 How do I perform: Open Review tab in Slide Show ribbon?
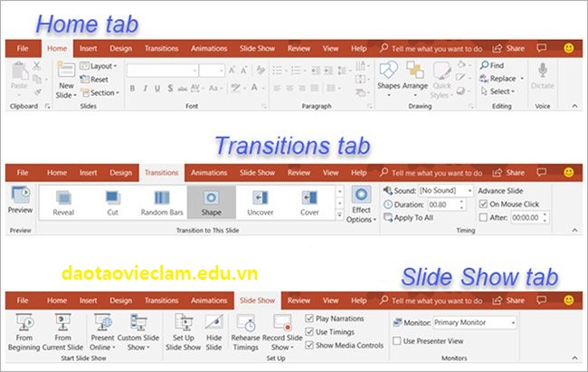tap(299, 300)
